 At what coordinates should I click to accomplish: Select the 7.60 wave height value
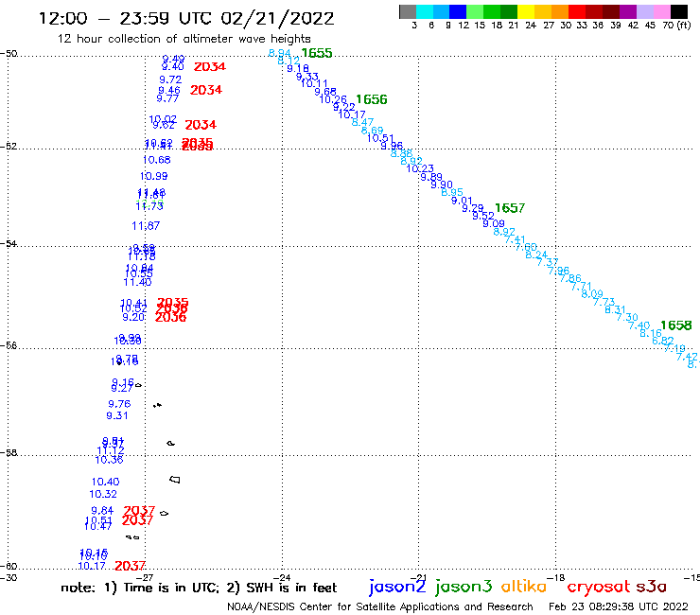(526, 247)
